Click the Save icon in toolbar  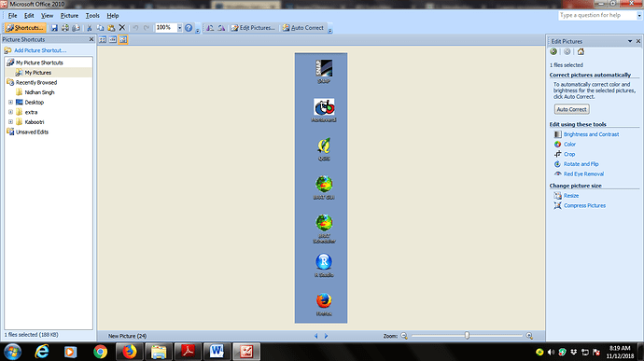pyautogui.click(x=54, y=28)
